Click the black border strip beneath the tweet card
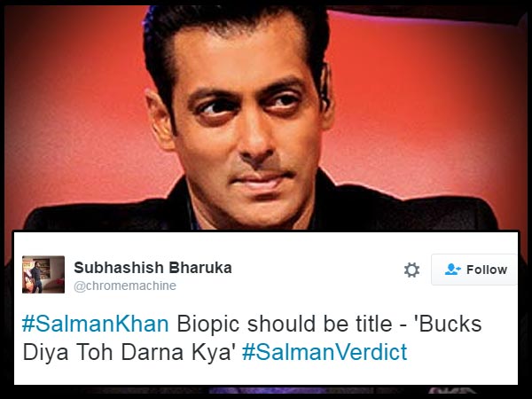The width and height of the screenshot is (532, 399). (266, 392)
